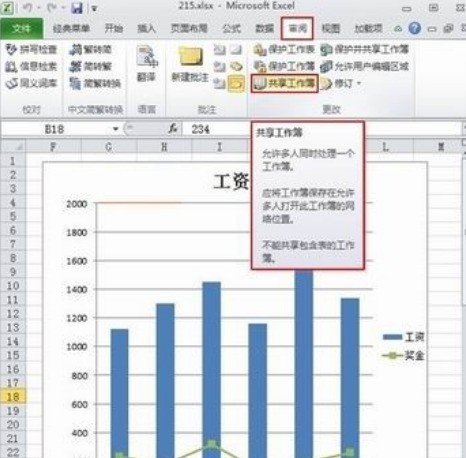
Task: Convert Simplified to Traditional (简转繁)
Action: (x=90, y=66)
